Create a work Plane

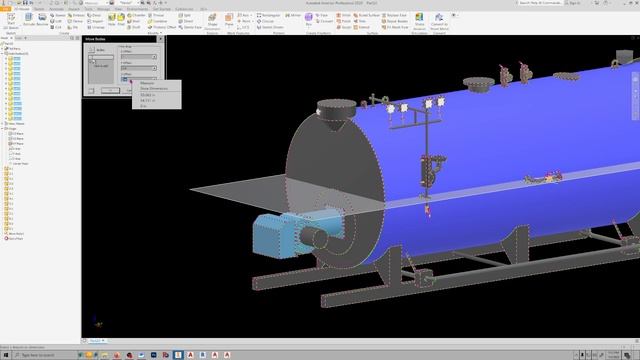point(229,20)
